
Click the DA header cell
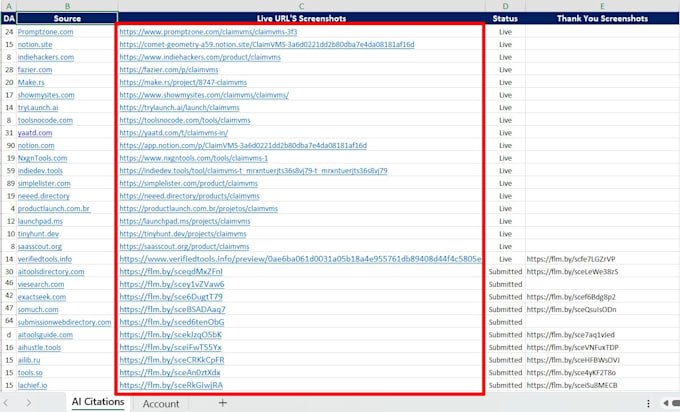(x=9, y=18)
